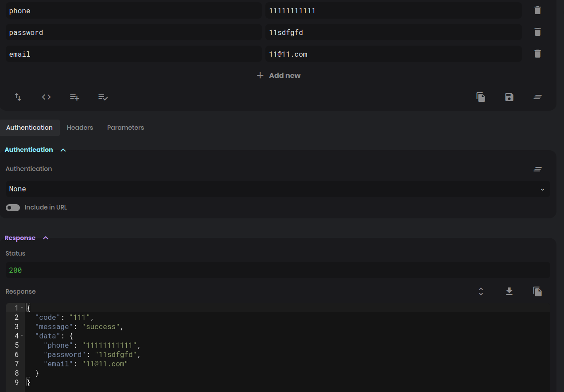This screenshot has width=564, height=392.
Task: Click the Include in URL label
Action: tap(46, 207)
